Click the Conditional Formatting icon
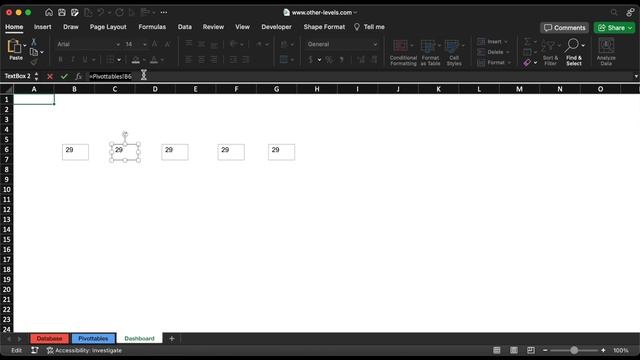Image resolution: width=640 pixels, height=360 pixels. coord(400,46)
